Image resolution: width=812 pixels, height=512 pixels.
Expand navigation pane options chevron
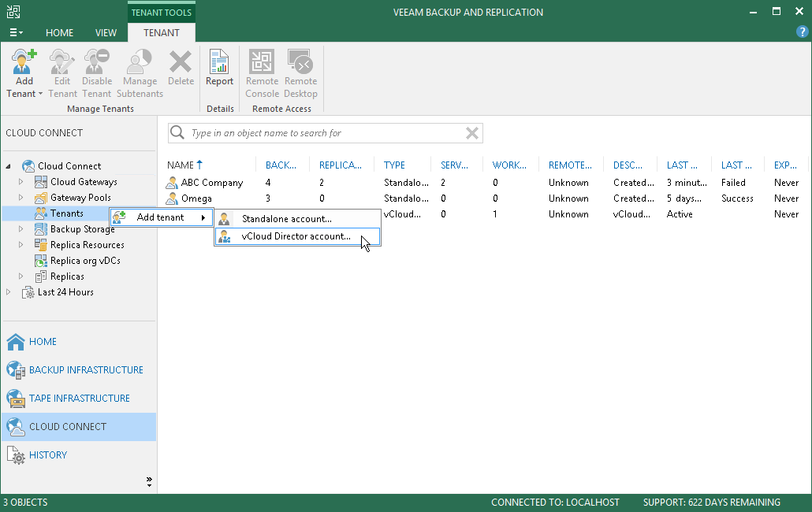click(x=149, y=482)
